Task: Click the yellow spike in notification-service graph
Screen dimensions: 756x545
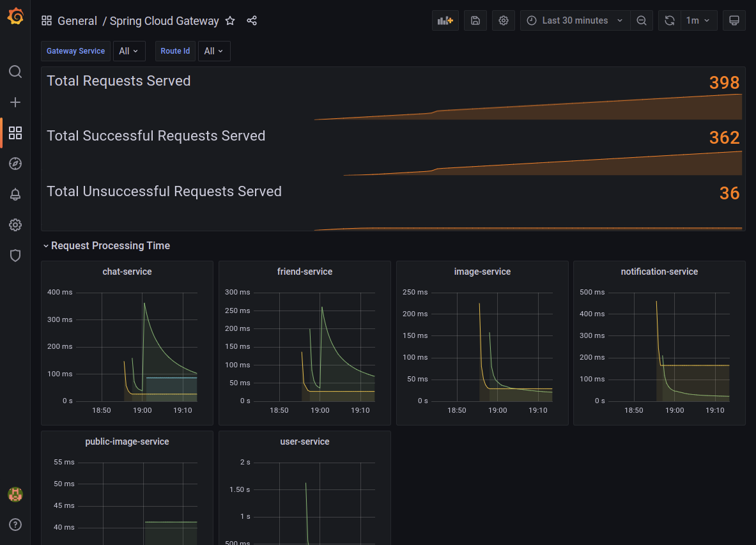Action: [x=657, y=303]
